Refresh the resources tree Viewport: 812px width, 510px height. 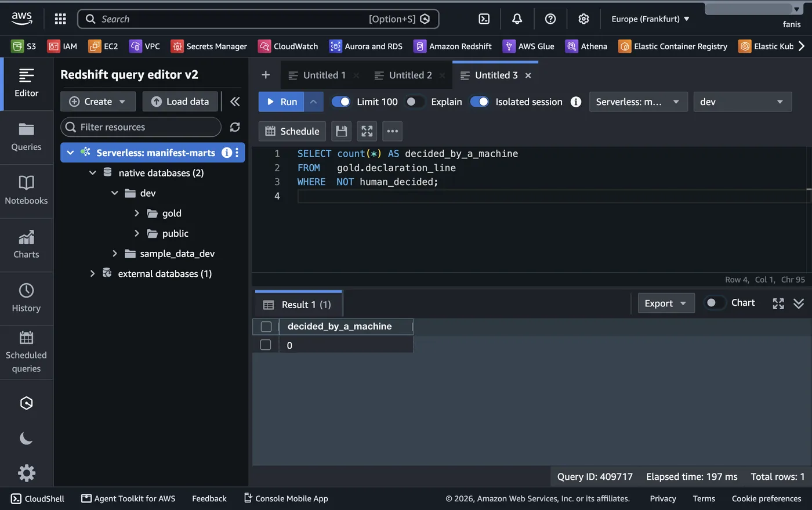click(x=235, y=127)
